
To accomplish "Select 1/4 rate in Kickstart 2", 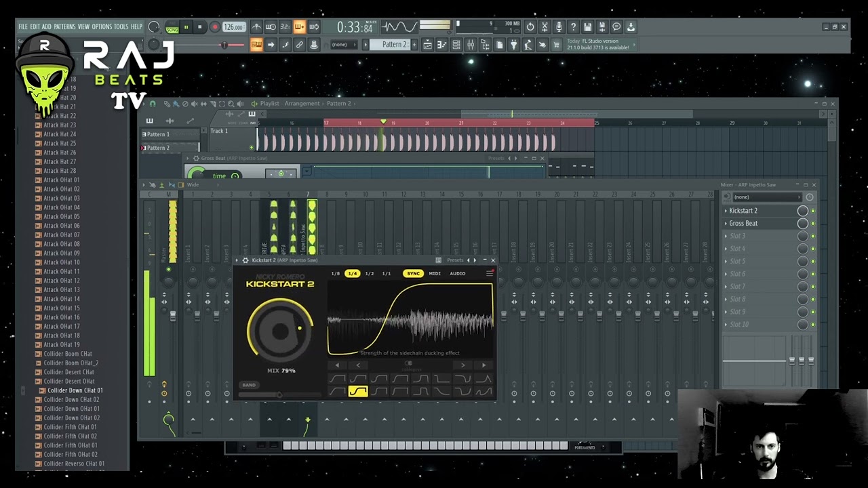I will 352,273.
